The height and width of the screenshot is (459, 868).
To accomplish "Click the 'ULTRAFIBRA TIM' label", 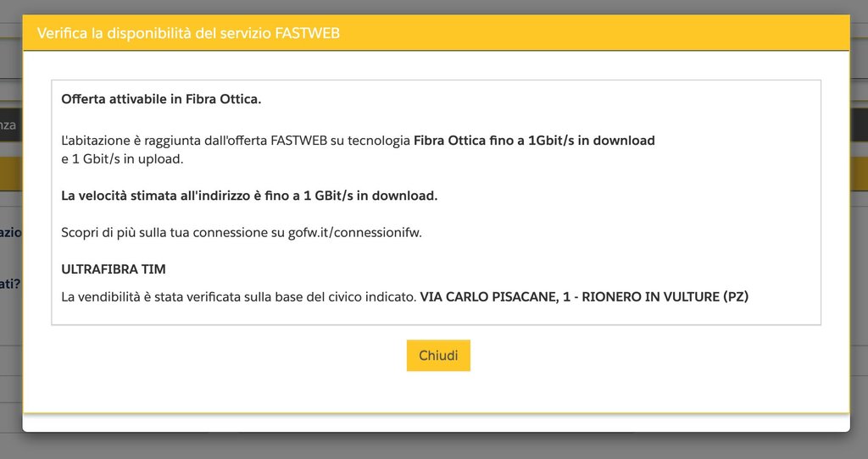I will coord(114,269).
